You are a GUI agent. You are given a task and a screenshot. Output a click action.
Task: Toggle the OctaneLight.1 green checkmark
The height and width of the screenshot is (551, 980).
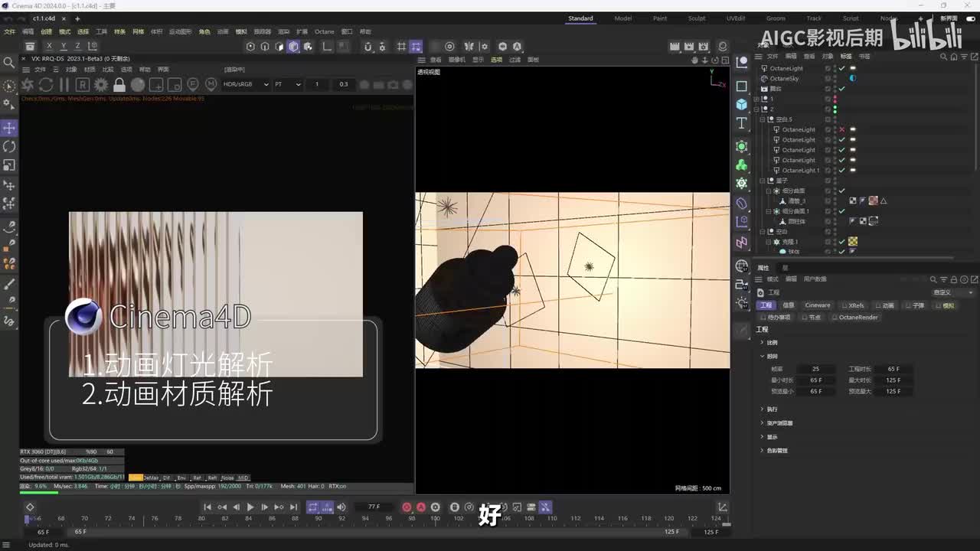(x=842, y=170)
